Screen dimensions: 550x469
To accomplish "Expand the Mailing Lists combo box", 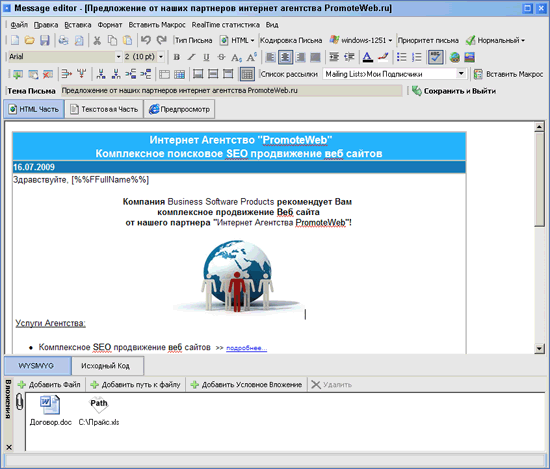I will pos(461,74).
